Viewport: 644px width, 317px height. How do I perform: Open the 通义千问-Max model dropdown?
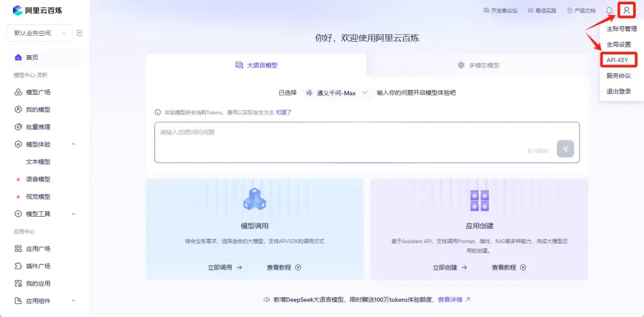point(336,93)
